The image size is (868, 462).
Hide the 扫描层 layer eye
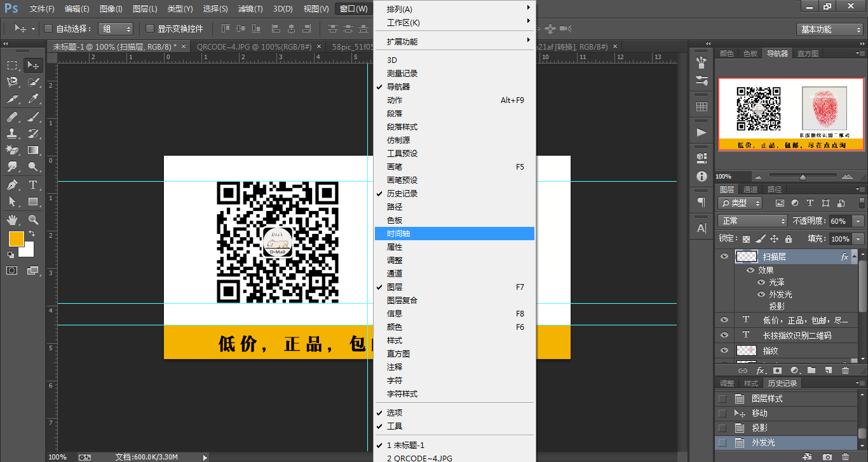click(x=724, y=256)
